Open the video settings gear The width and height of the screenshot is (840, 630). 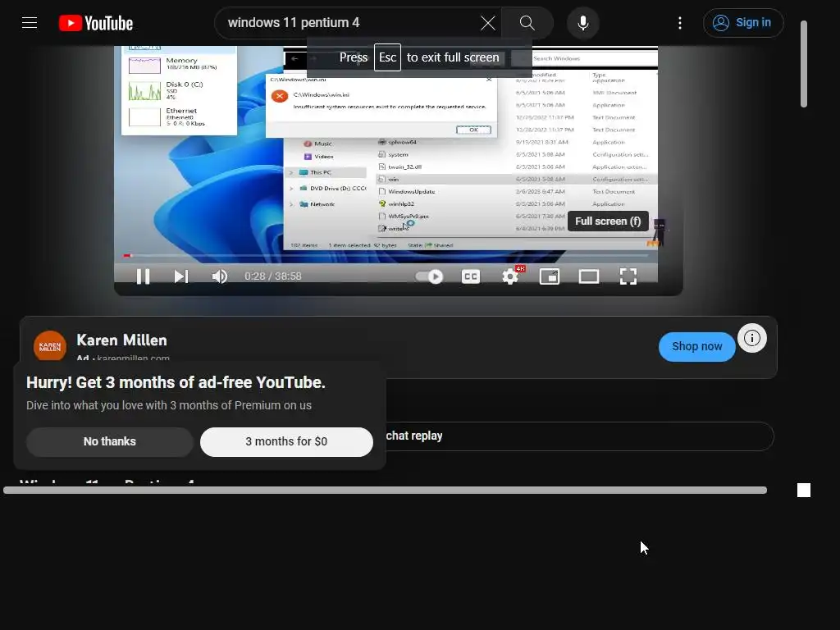(510, 276)
